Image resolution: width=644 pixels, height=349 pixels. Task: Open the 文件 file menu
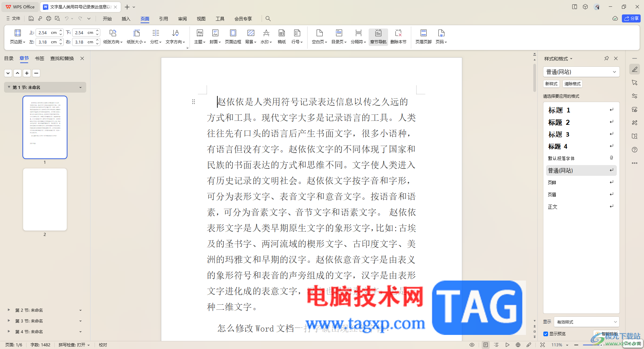13,18
